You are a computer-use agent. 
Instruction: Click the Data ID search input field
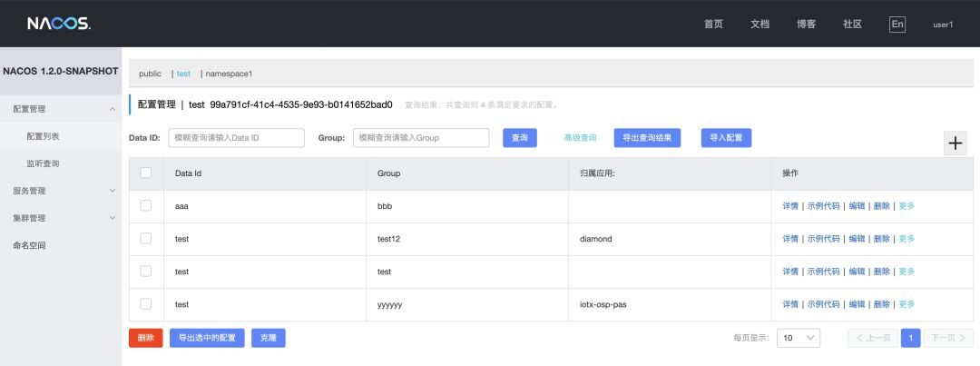coord(236,138)
